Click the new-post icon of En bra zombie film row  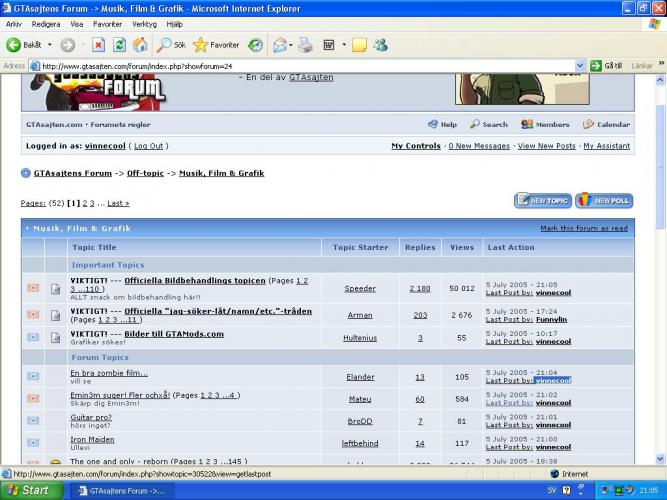(33, 376)
